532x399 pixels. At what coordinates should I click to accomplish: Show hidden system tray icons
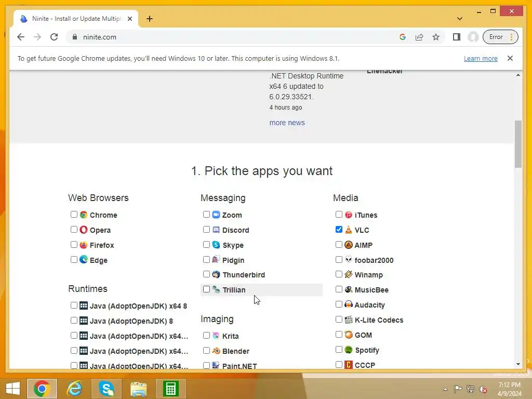pos(445,389)
